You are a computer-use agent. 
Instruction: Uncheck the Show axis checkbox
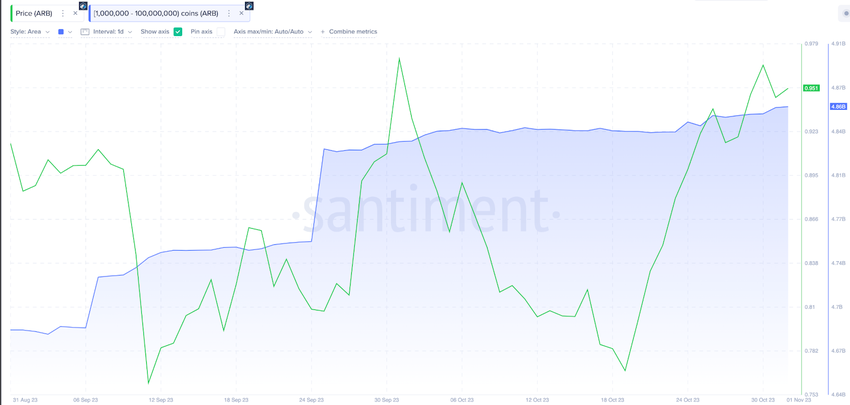178,32
